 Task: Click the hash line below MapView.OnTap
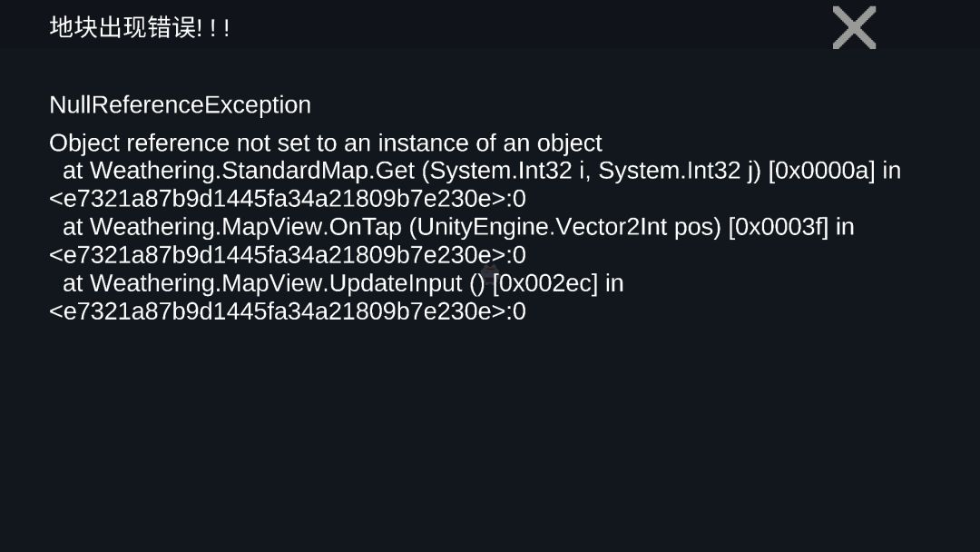click(x=287, y=255)
